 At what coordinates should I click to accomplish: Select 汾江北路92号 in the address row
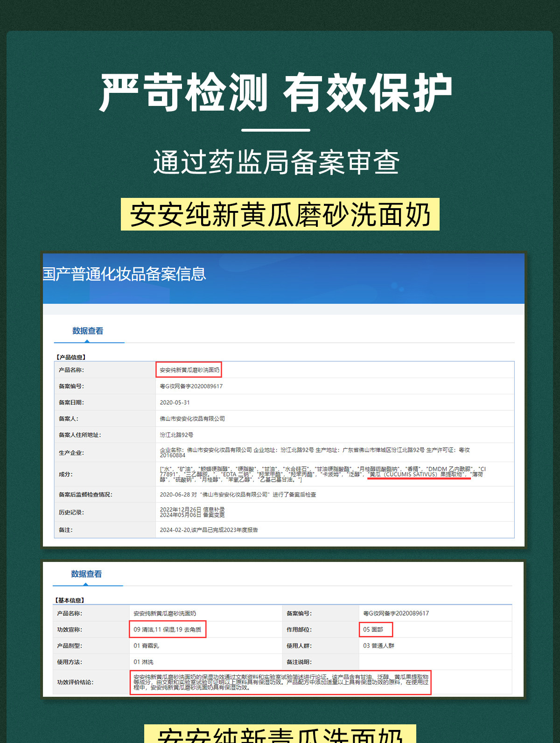point(176,435)
